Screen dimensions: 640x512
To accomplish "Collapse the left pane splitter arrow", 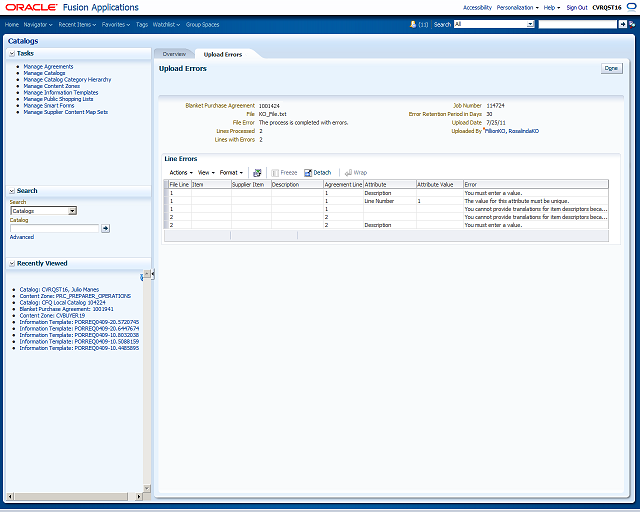I will 153,274.
